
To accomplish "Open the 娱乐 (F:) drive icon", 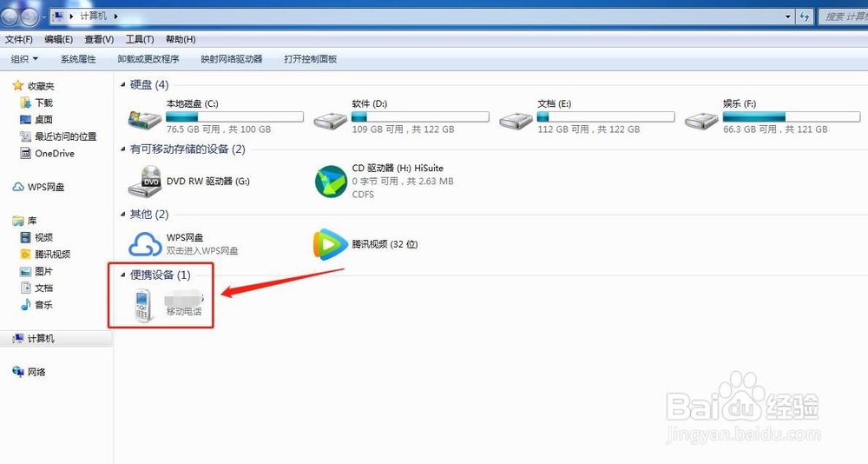I will pyautogui.click(x=701, y=121).
